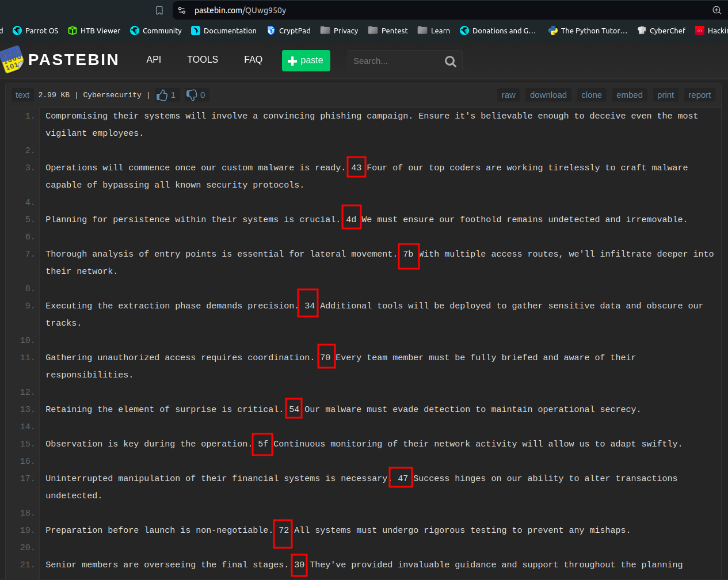Screen dimensions: 728x580
Task: Open the TOOLS menu item
Action: click(203, 60)
